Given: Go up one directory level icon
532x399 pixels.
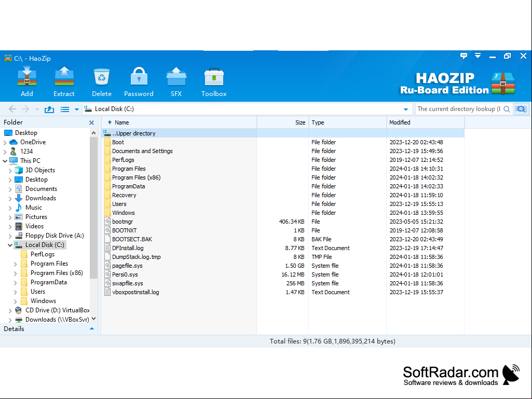Looking at the screenshot, I should pos(49,109).
